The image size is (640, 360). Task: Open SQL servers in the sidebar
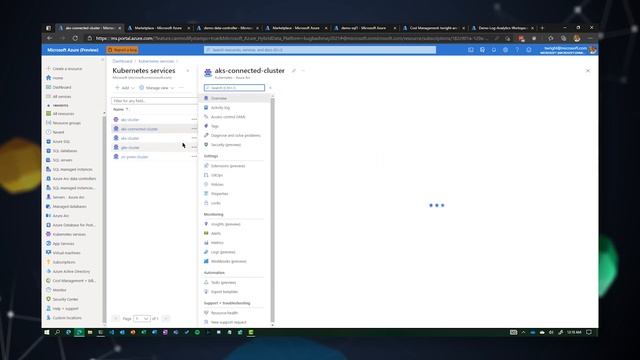[62, 160]
